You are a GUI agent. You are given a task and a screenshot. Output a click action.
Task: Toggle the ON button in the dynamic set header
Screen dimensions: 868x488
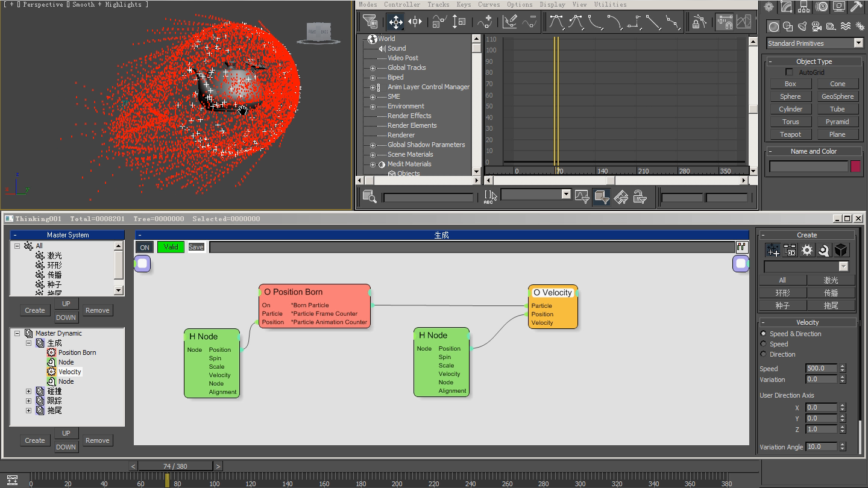pos(145,247)
